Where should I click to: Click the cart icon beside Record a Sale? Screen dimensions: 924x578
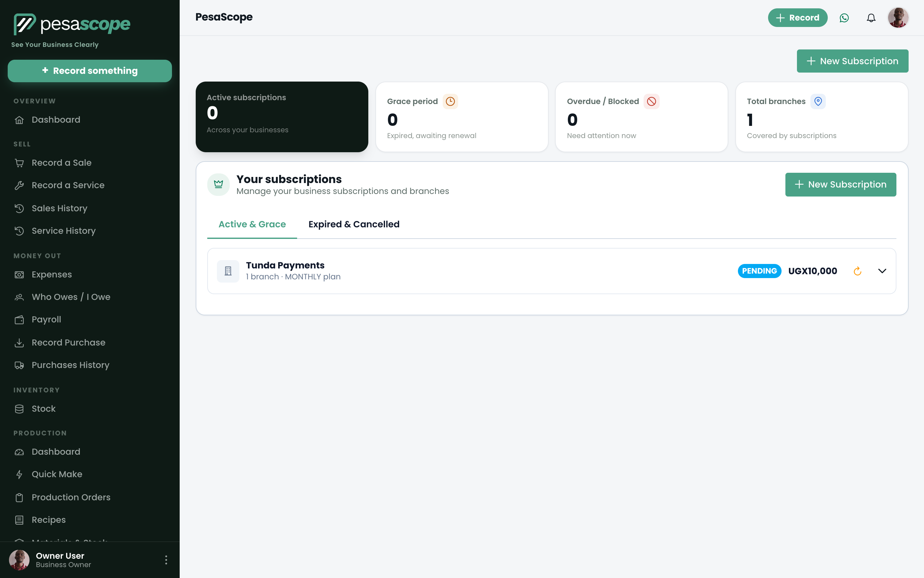click(19, 163)
